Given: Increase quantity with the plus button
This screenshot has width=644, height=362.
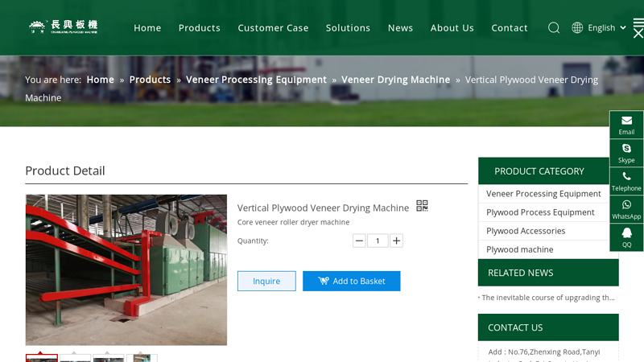Looking at the screenshot, I should coord(396,241).
